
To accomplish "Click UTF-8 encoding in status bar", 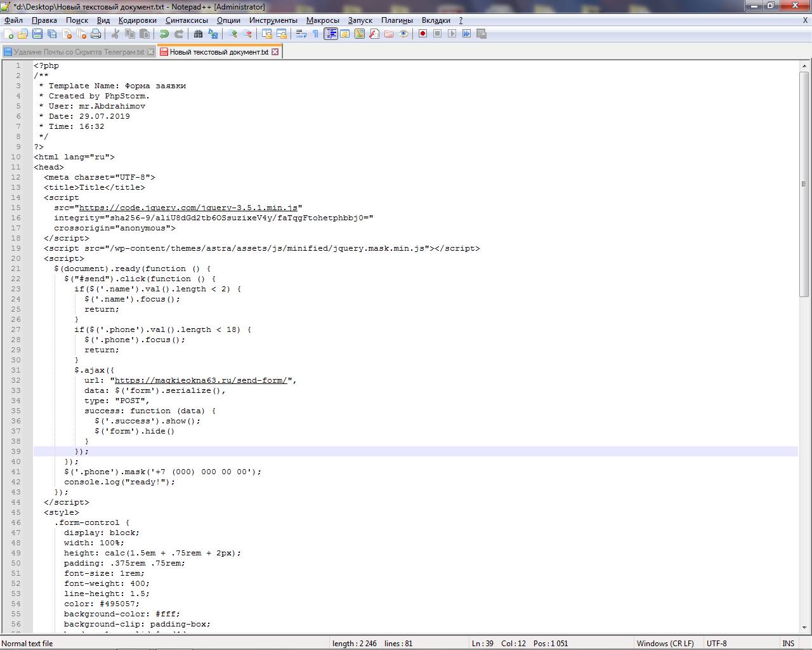I will click(x=717, y=643).
